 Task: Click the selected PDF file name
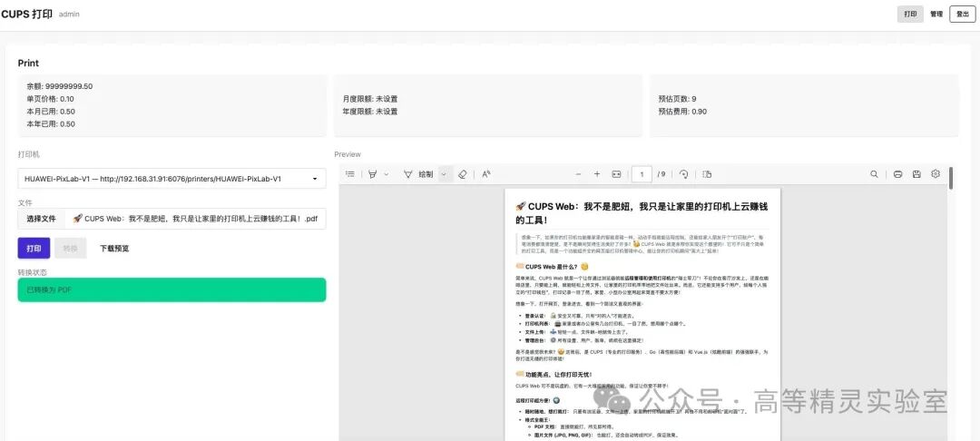click(x=195, y=220)
